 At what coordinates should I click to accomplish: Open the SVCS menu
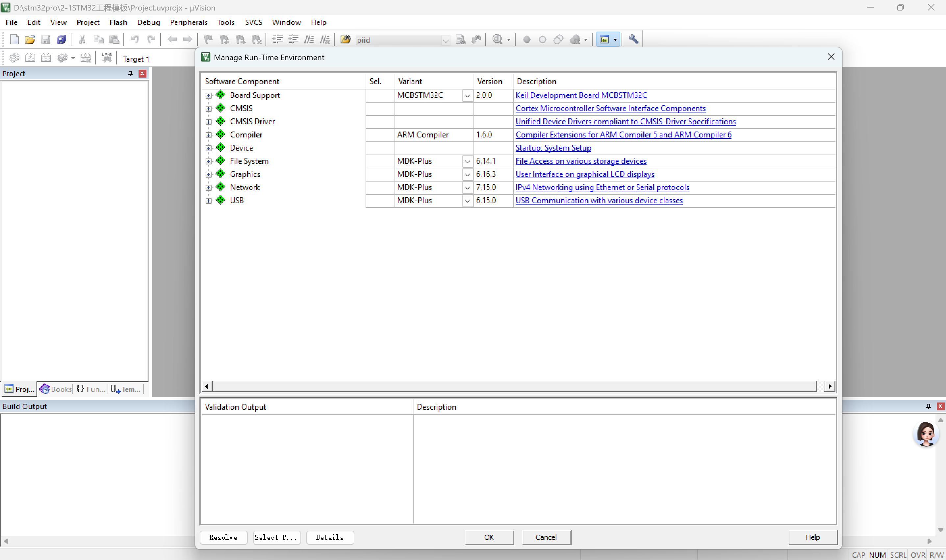pyautogui.click(x=253, y=22)
